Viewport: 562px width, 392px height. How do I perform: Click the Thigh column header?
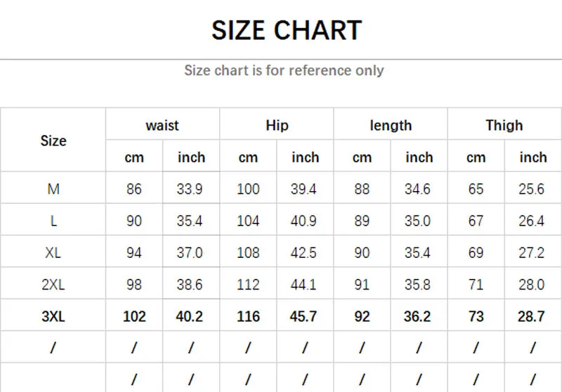[504, 126]
